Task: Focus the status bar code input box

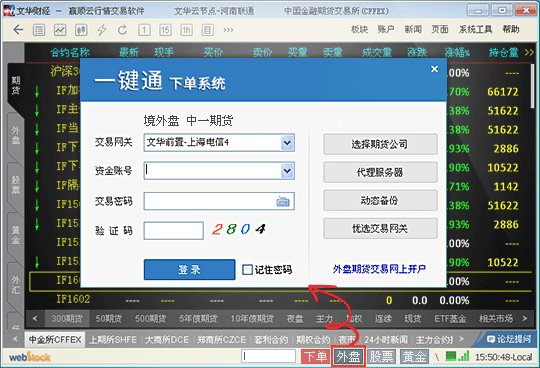Action: [269, 356]
